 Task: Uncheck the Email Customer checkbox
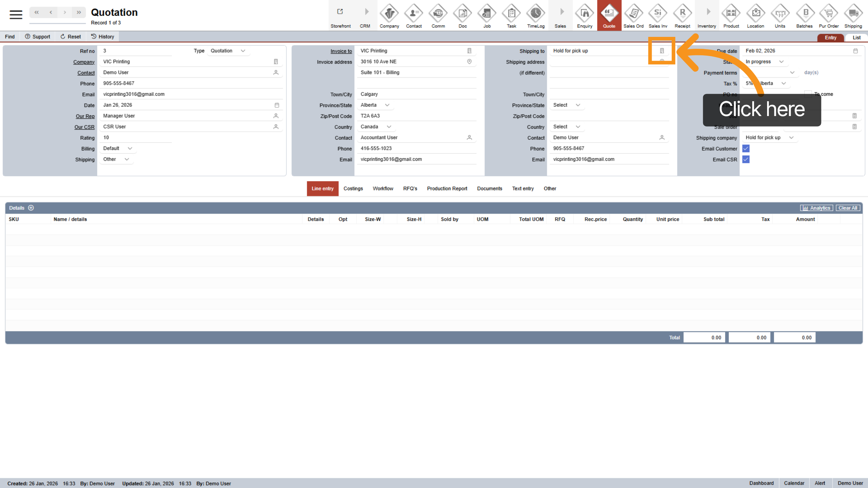tap(746, 149)
